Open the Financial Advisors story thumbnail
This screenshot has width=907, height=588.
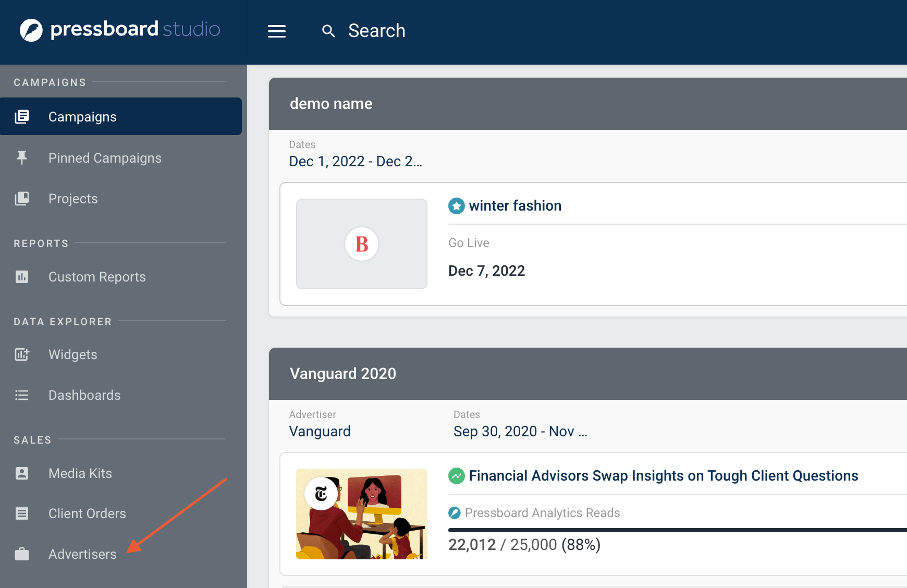point(362,514)
